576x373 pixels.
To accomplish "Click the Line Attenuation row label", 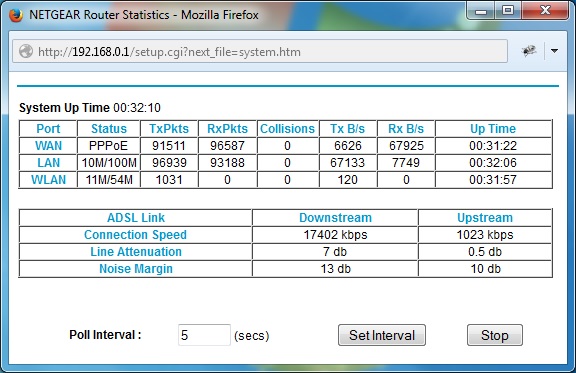I will click(x=136, y=252).
